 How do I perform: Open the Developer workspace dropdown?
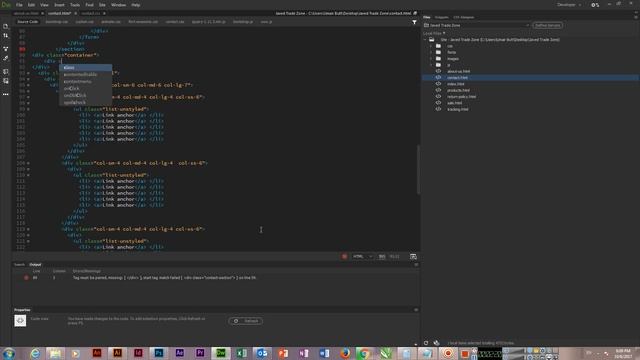[569, 5]
